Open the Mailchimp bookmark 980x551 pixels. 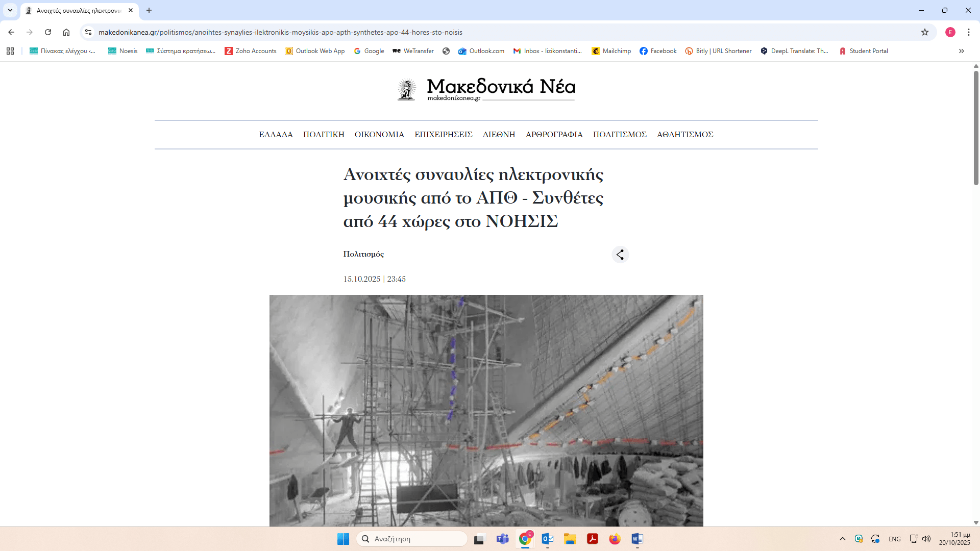tap(611, 51)
